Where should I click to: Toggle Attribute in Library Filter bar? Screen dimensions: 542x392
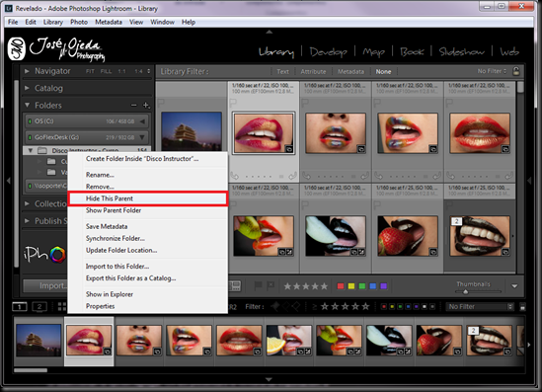click(x=313, y=71)
